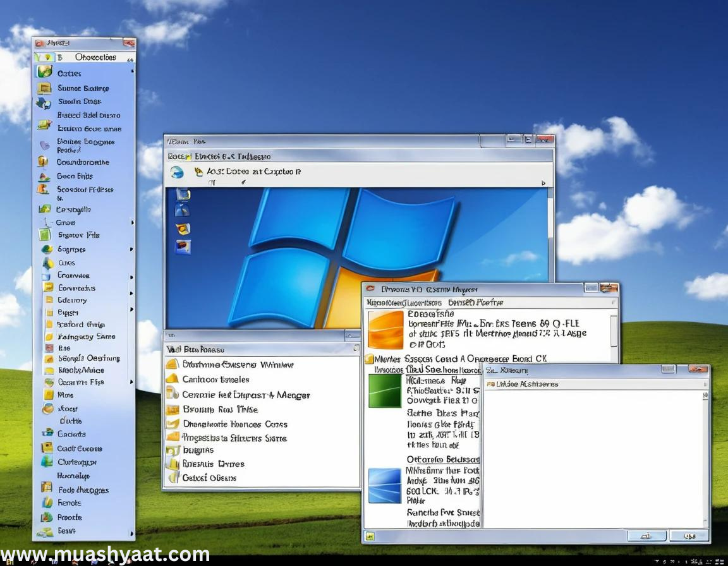This screenshot has width=728, height=566.
Task: Click the lightbulb icon in menu header
Action: 47,57
